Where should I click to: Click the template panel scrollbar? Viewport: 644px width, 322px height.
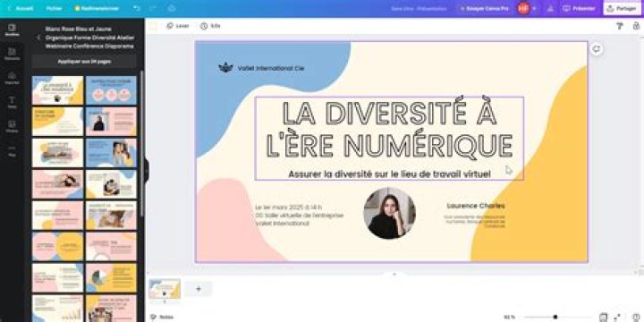tap(141, 144)
